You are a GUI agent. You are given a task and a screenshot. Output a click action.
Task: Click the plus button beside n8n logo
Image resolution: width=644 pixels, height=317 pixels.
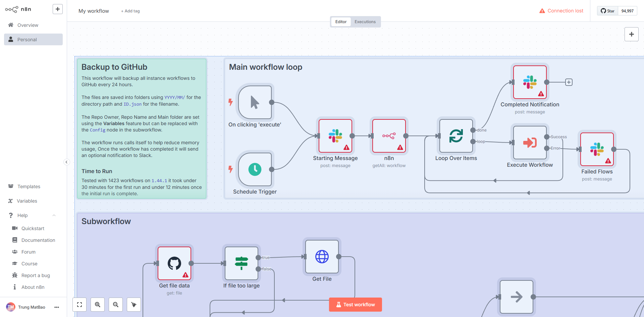[58, 9]
